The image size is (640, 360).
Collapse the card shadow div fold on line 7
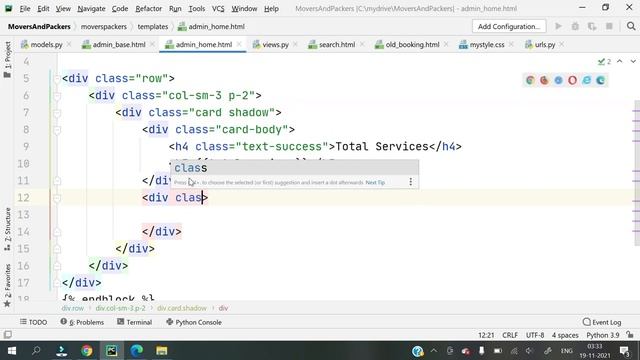pyautogui.click(x=57, y=113)
